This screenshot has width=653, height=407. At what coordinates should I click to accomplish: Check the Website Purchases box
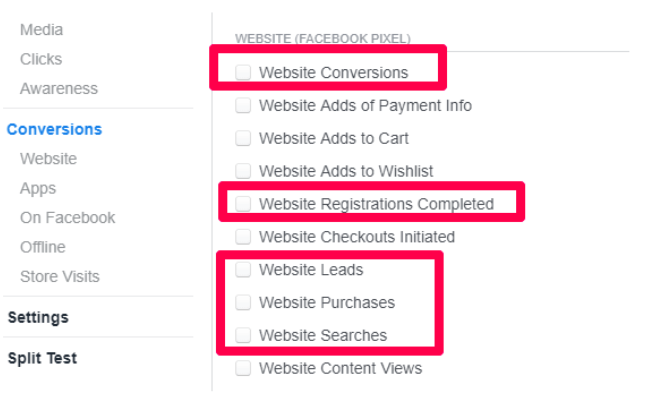[x=243, y=302]
